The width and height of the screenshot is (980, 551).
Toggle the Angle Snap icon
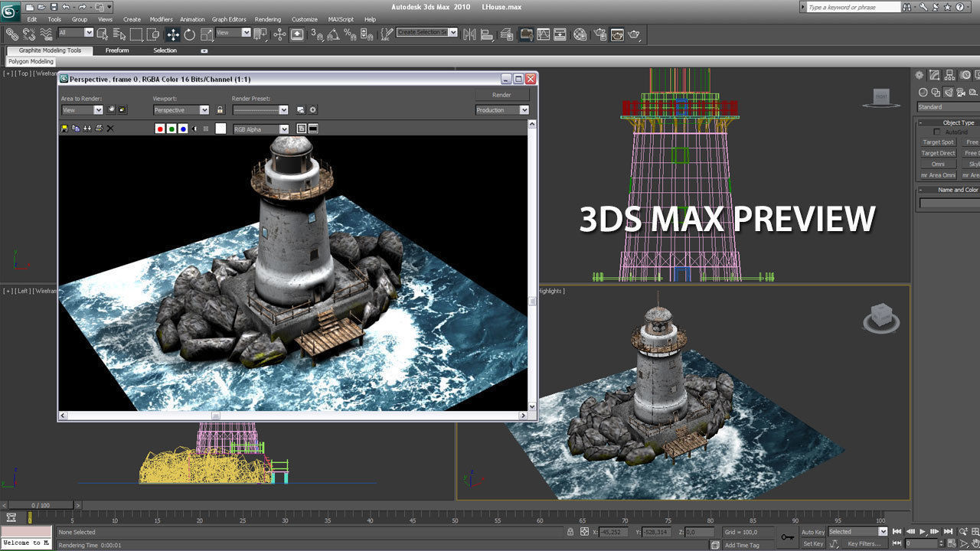(x=333, y=34)
